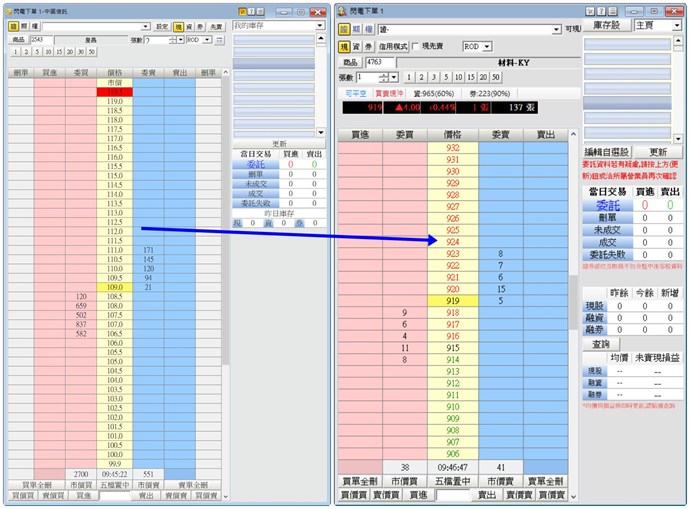Screen dimensions: 690x509
Task: Click the list menu icon in right window title bar
Action: tap(613, 11)
